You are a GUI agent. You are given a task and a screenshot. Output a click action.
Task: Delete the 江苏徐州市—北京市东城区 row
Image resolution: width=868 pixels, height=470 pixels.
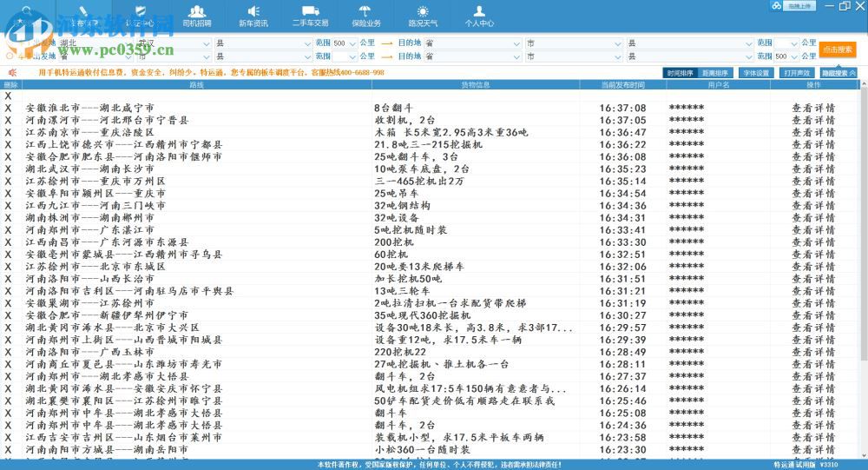click(8, 267)
